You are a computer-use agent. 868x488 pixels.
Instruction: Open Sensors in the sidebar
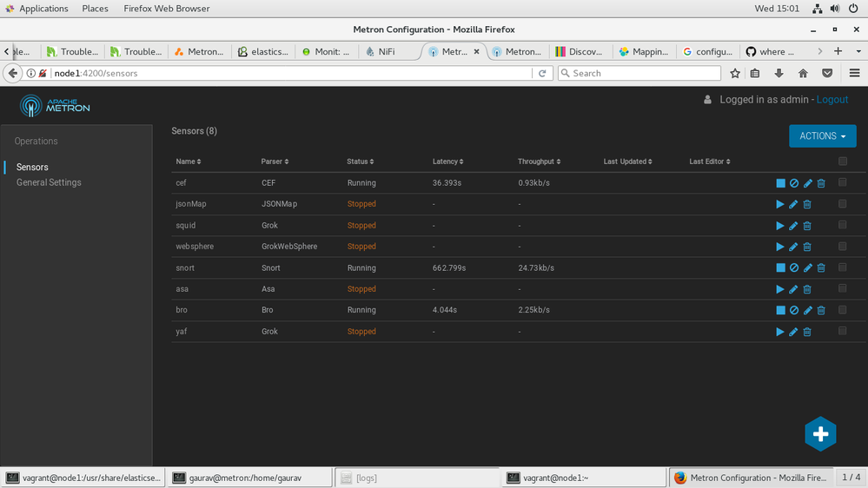click(x=32, y=167)
